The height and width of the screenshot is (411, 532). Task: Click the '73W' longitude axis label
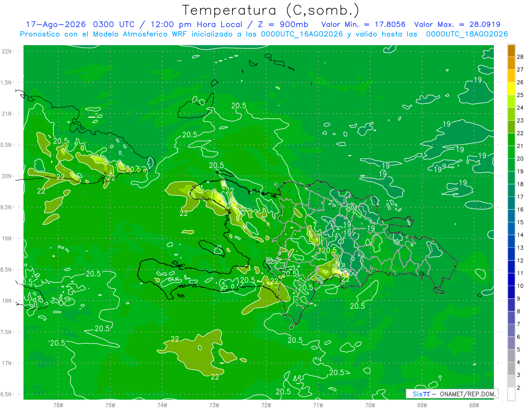point(214,405)
